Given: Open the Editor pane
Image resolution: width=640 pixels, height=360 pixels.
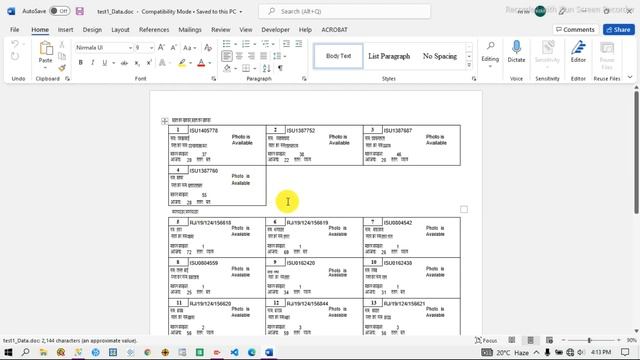Looking at the screenshot, I should pos(578,51).
